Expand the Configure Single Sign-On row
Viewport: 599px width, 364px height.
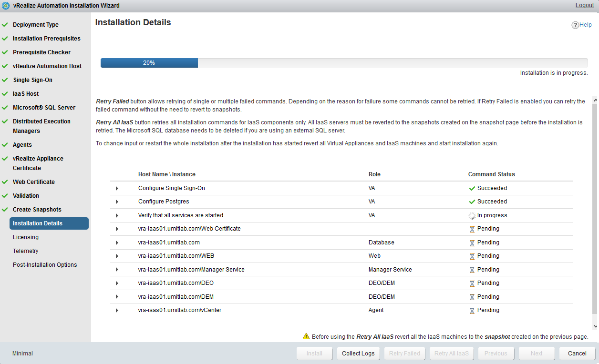click(117, 189)
